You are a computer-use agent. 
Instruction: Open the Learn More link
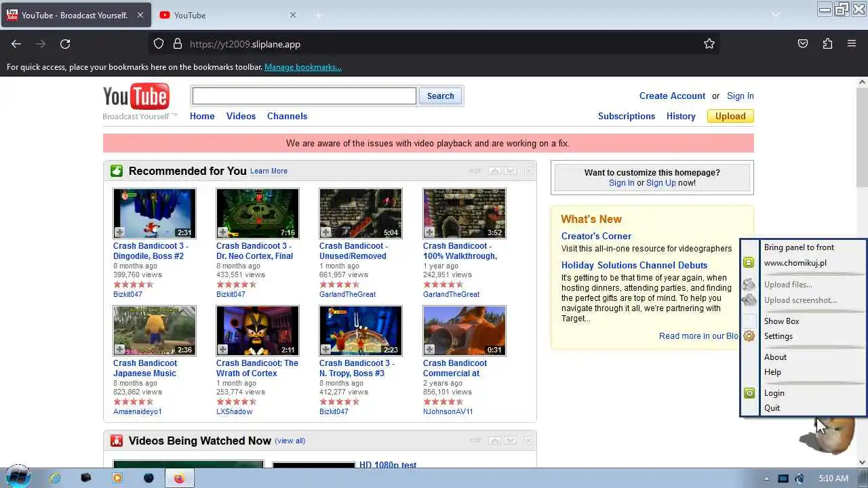point(269,171)
